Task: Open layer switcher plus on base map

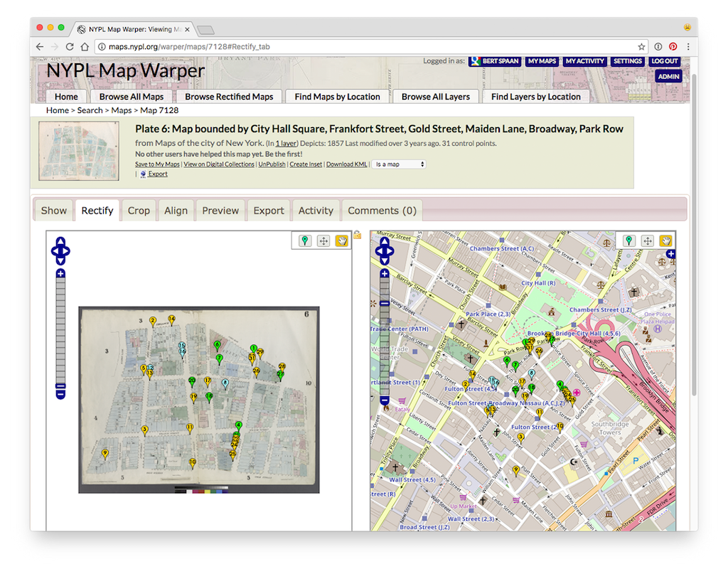Action: (670, 254)
